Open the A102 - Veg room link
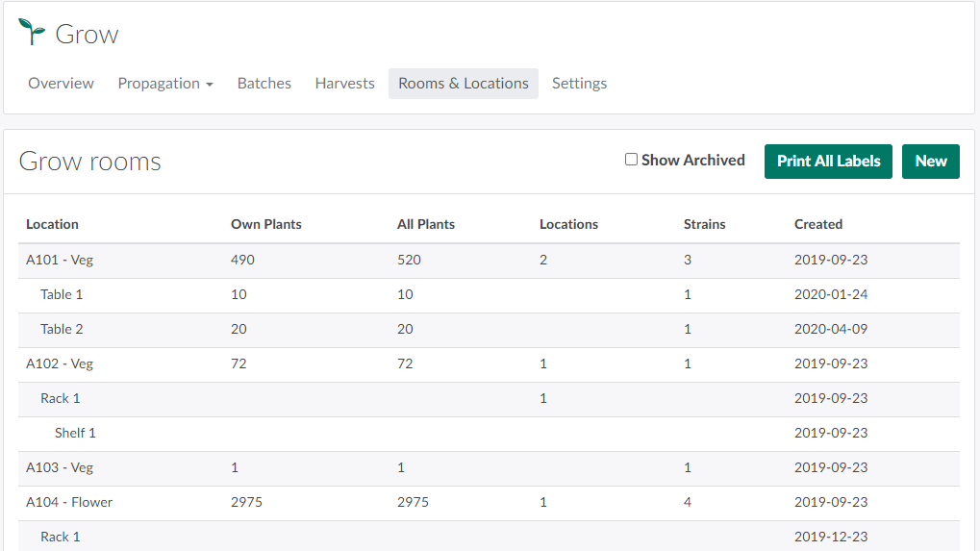Image resolution: width=980 pixels, height=551 pixels. coord(60,363)
